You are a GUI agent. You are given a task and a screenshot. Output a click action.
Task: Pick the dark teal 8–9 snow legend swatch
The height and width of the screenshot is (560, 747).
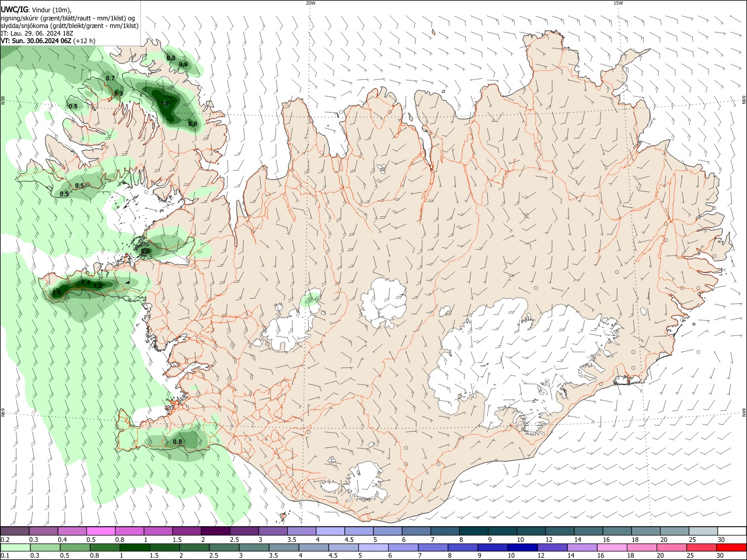[473, 531]
